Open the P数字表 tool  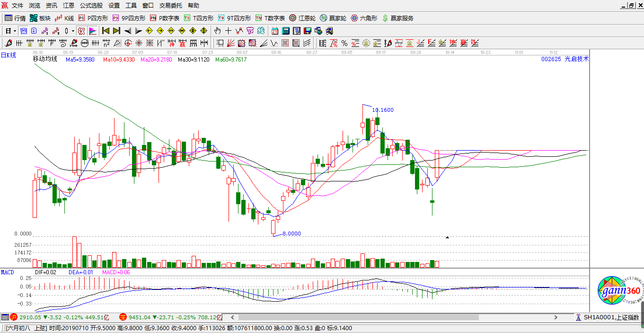[x=165, y=18]
